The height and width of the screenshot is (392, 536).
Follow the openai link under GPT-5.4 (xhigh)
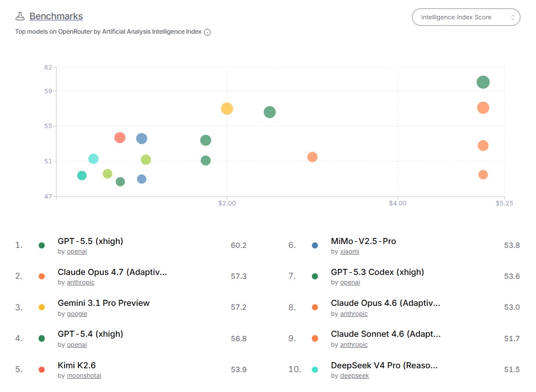tap(77, 345)
